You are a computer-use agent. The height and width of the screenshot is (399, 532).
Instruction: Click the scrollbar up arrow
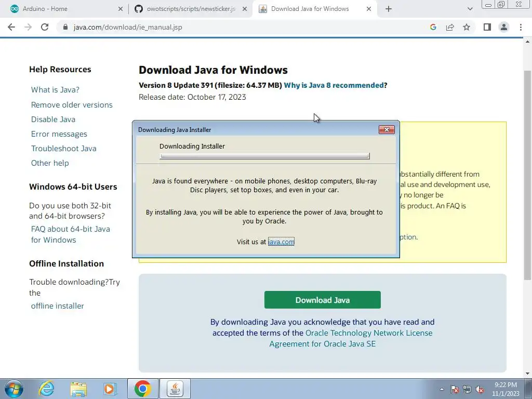coord(527,42)
